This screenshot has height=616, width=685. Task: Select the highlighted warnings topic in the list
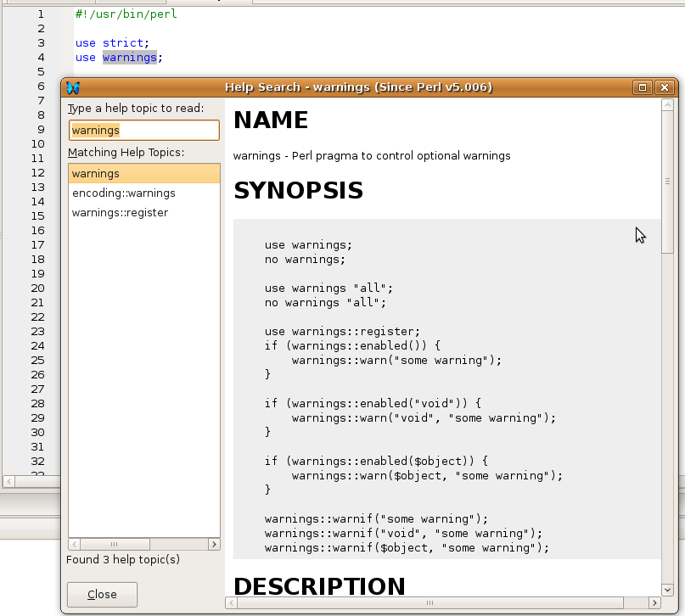[93, 173]
